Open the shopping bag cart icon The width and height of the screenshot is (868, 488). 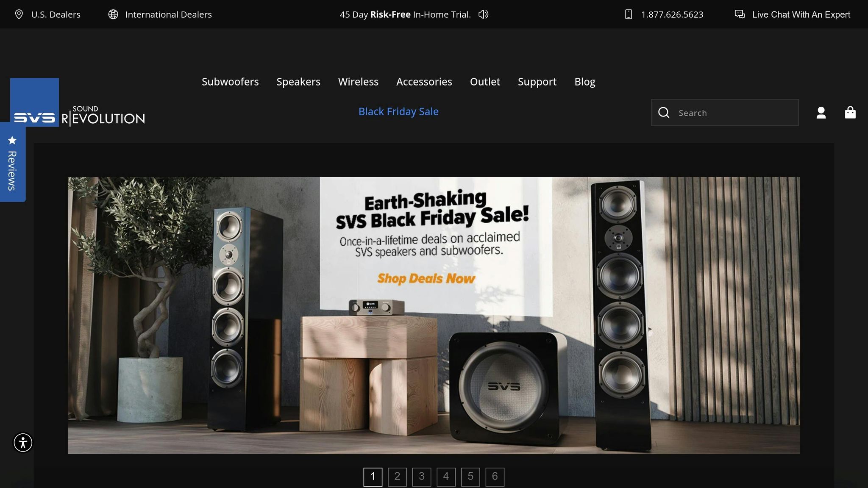850,112
